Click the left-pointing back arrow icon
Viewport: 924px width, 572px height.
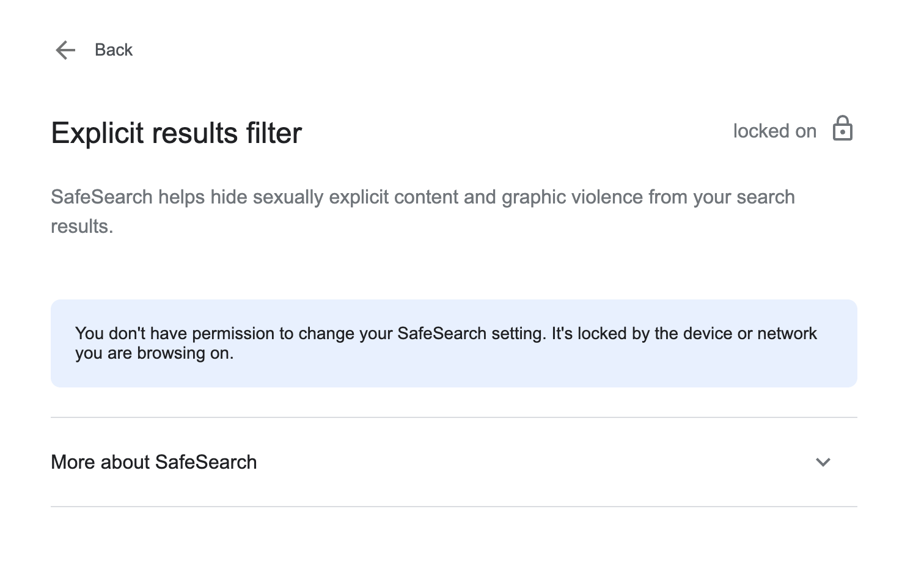pos(65,50)
